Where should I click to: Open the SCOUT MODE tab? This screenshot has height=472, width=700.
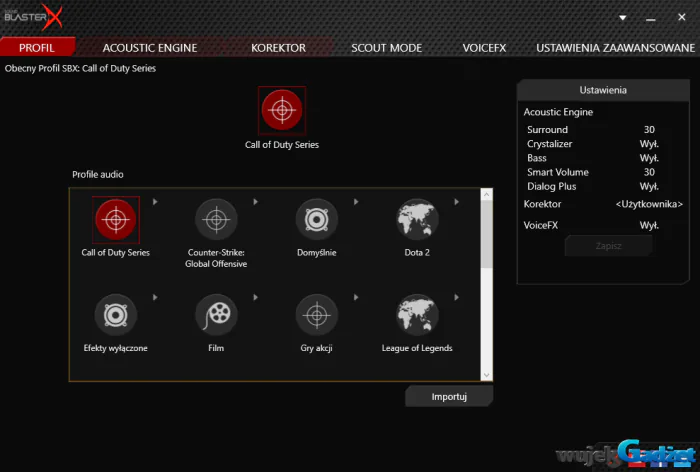[x=386, y=48]
